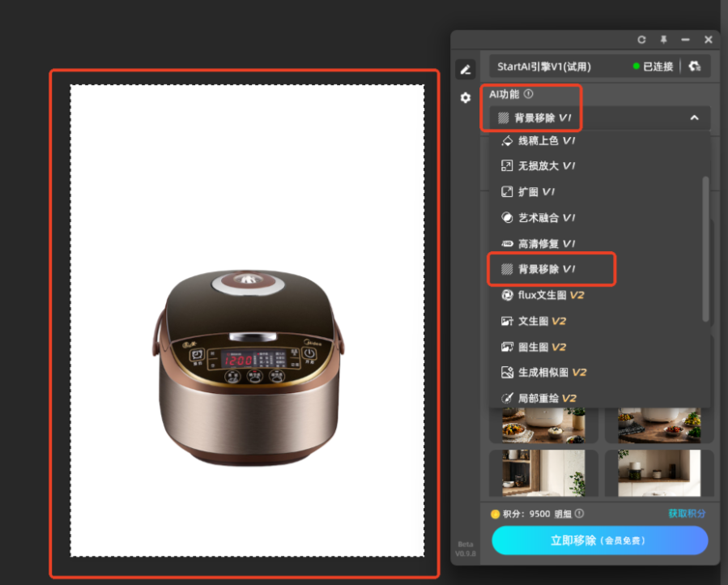Collapse the AI功能 dropdown with chevron arrow
Screen dimensions: 728x585
[x=694, y=118]
